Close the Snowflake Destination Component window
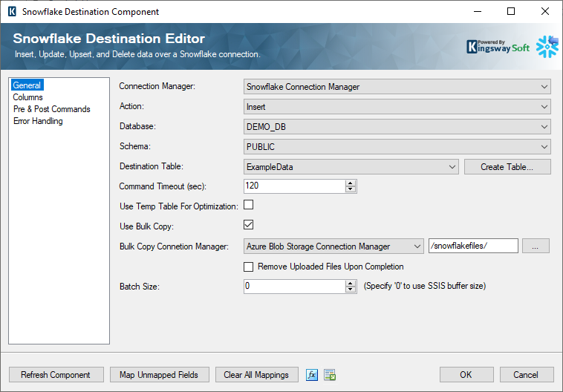Screen dimensions: 563x392 pyautogui.click(x=544, y=11)
